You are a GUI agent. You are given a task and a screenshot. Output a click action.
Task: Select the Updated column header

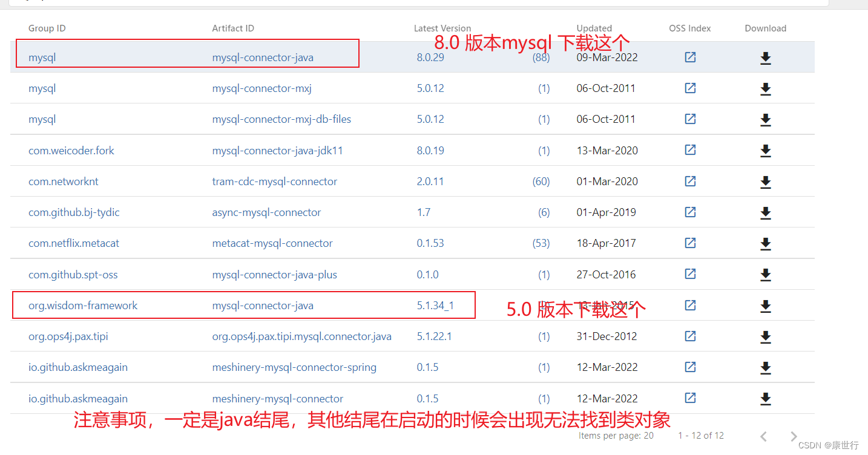tap(594, 28)
